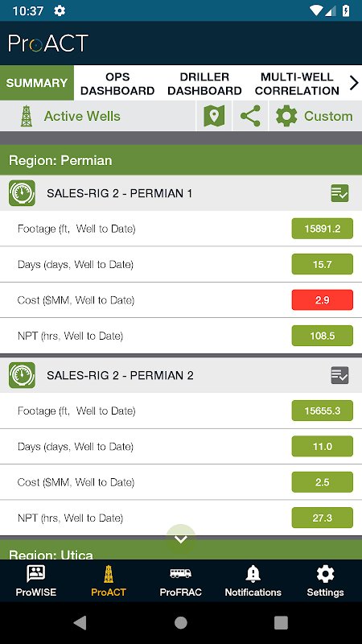The image size is (362, 644).
Task: Tap the round down-chevron scroll button
Action: point(181,539)
